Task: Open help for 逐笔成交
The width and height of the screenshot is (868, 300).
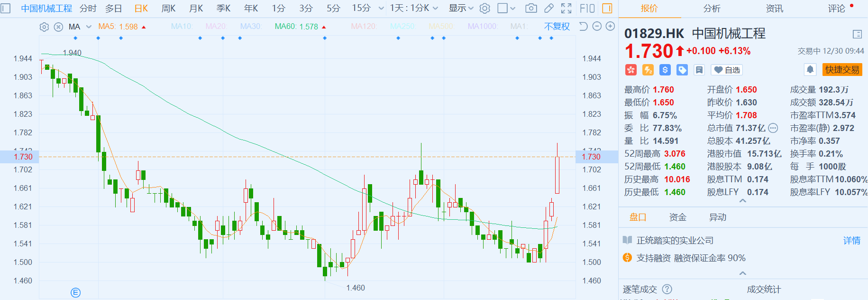Action: [x=667, y=289]
